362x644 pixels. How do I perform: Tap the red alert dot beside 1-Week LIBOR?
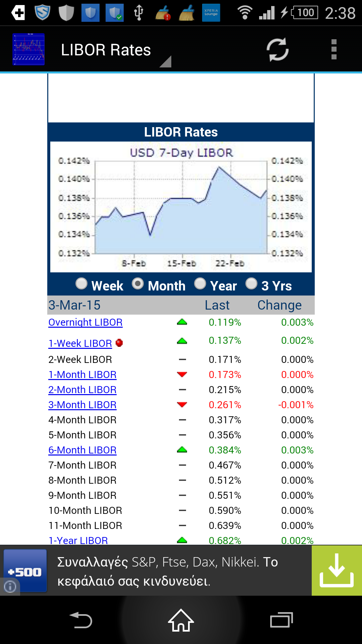(x=120, y=343)
